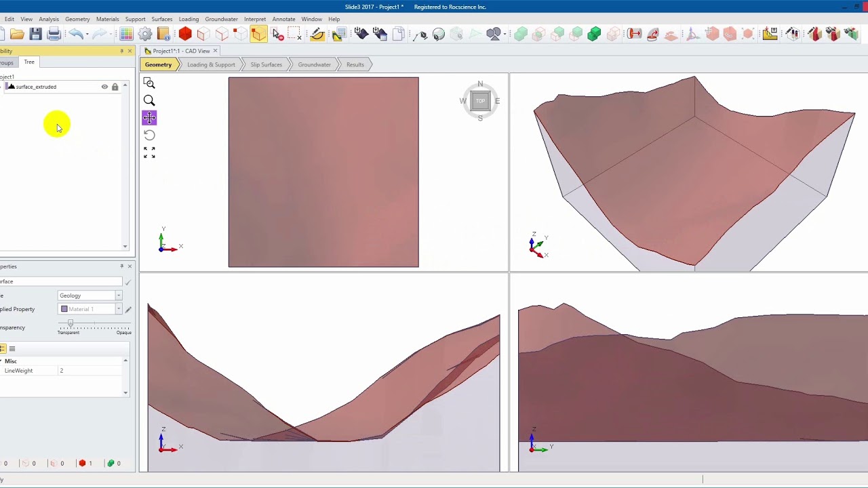
Task: Go to Results workflow tab
Action: click(x=355, y=64)
